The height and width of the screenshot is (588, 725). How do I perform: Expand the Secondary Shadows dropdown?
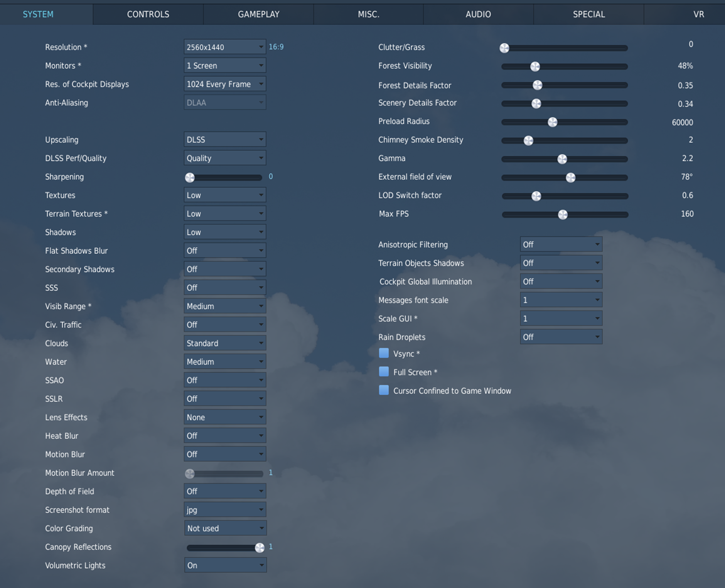225,269
